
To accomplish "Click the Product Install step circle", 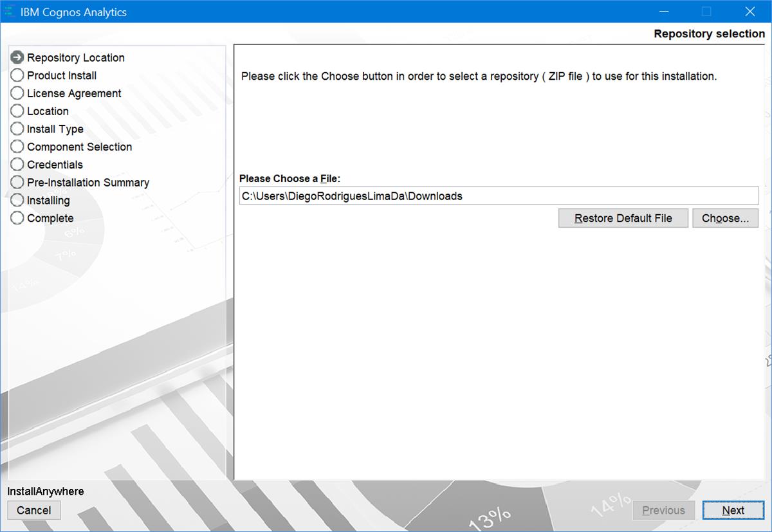I will 17,75.
